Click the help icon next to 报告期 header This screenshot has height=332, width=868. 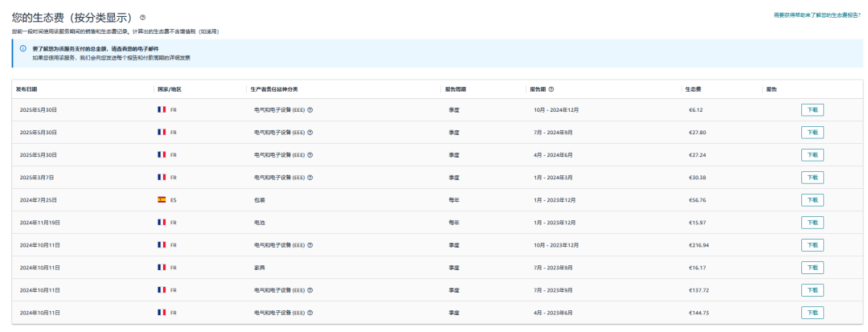tap(551, 88)
